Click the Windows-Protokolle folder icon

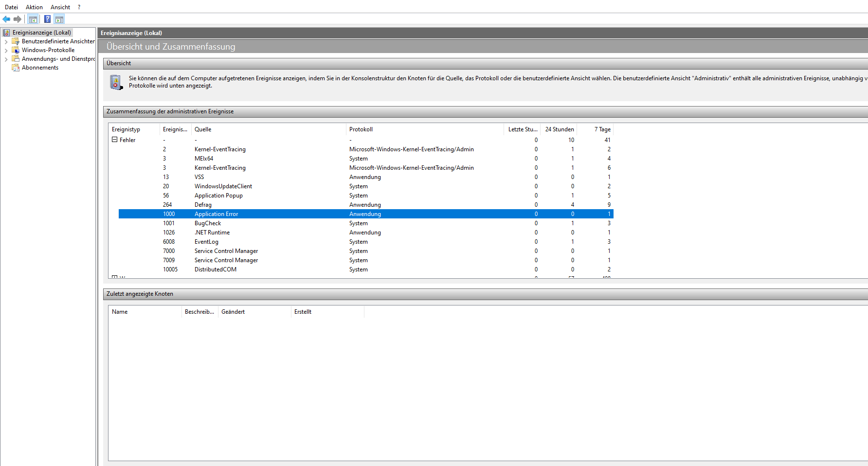coord(16,50)
